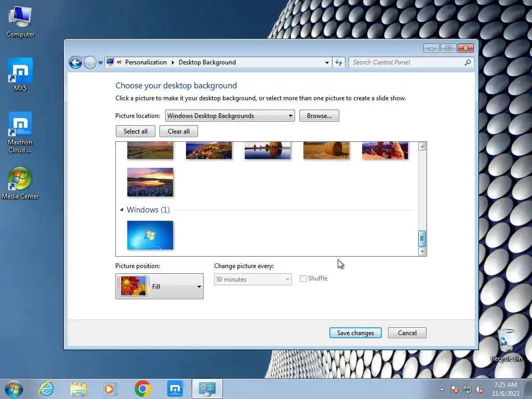532x399 pixels.
Task: Click the Control Panel taskbar button
Action: coord(207,389)
